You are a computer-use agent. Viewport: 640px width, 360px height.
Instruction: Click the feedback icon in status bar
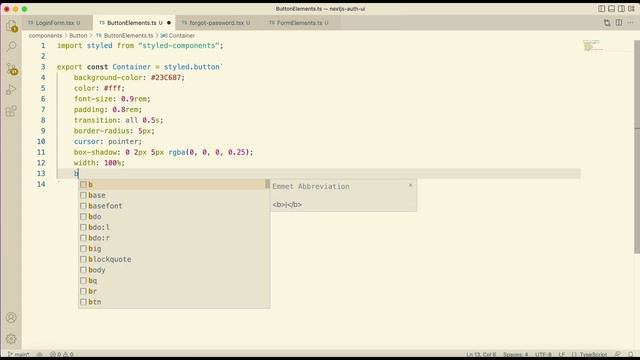[x=618, y=354]
